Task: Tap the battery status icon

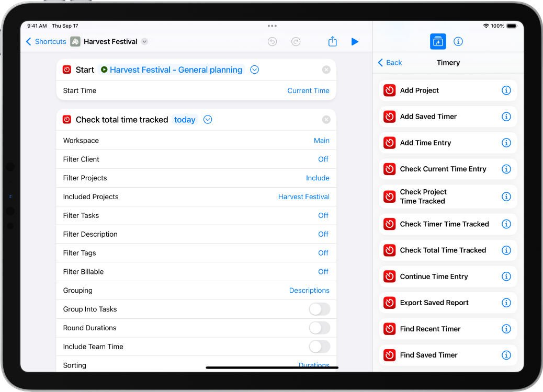Action: pyautogui.click(x=512, y=26)
